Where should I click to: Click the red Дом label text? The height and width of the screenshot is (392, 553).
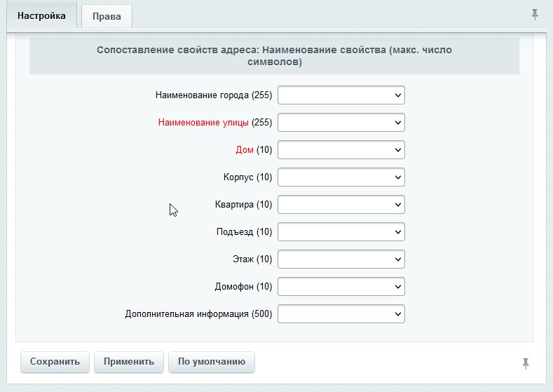coord(244,150)
